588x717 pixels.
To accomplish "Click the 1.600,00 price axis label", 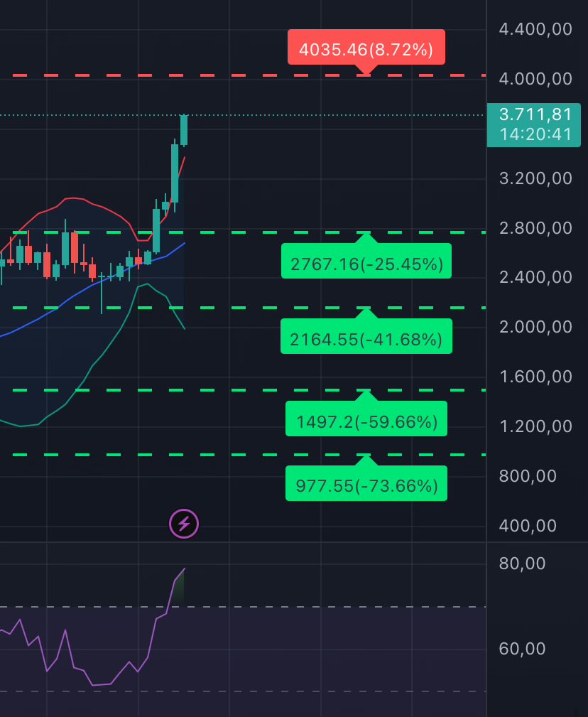I will (x=535, y=377).
